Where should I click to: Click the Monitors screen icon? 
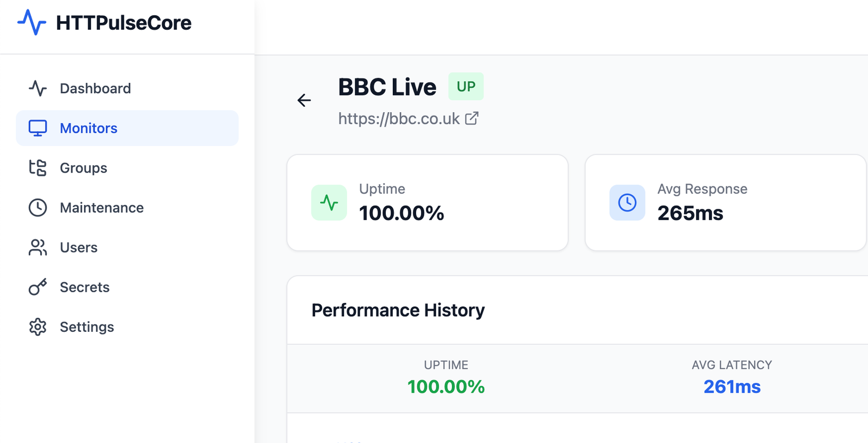pyautogui.click(x=37, y=128)
